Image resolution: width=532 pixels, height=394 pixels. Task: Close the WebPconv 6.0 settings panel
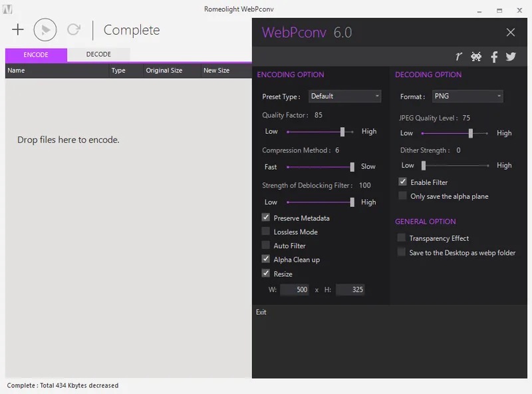click(x=510, y=32)
